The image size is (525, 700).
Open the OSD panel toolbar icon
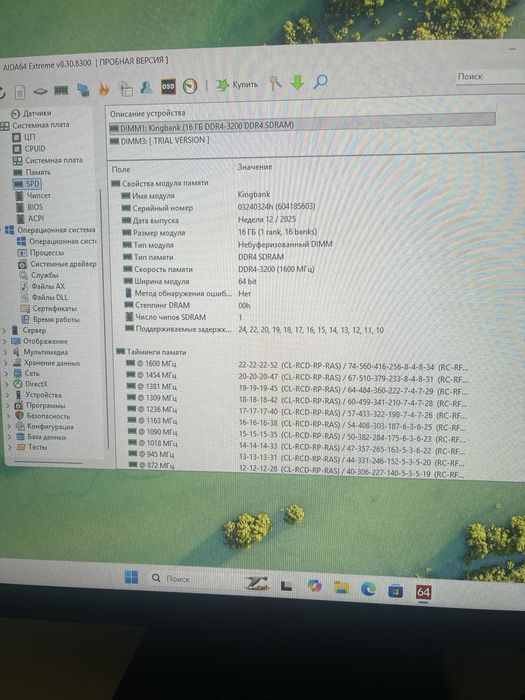pos(168,87)
